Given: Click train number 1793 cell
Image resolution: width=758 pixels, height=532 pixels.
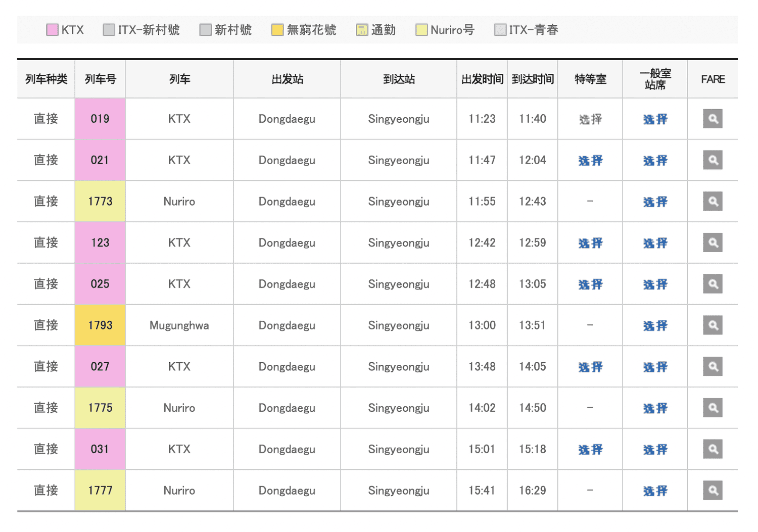Looking at the screenshot, I should click(x=100, y=325).
